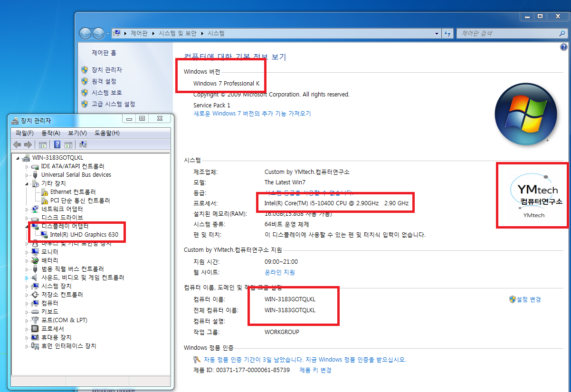Toggle the show/hide action pane toolbar icon
The width and height of the screenshot is (571, 392).
[x=68, y=144]
